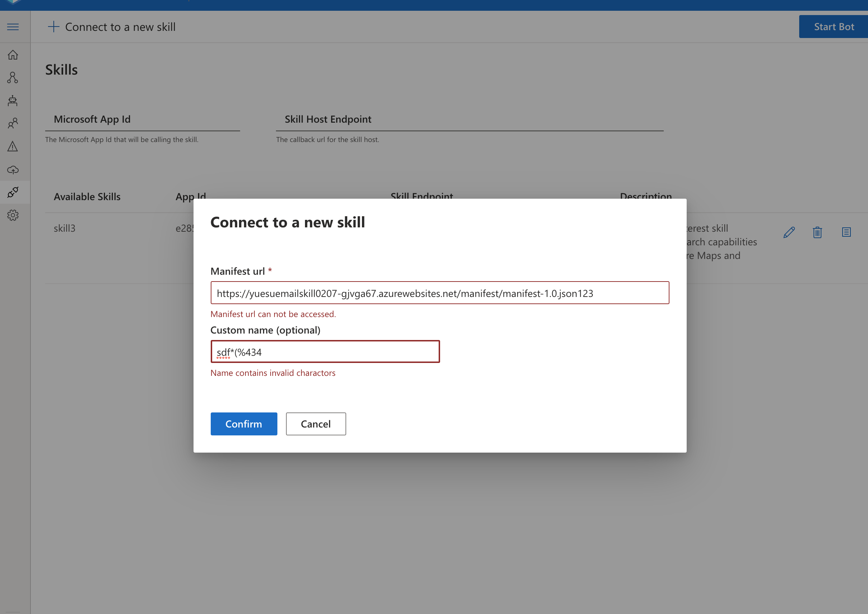868x614 pixels.
Task: Open the User Input people icon
Action: tap(13, 123)
